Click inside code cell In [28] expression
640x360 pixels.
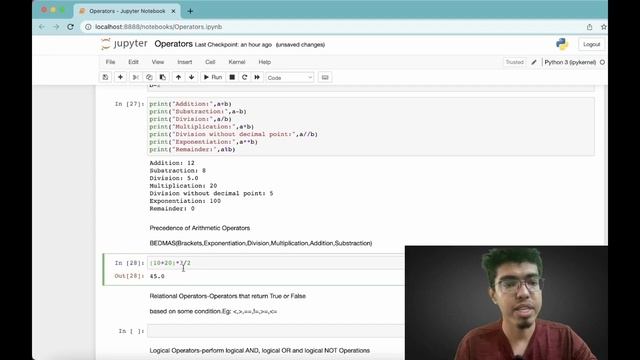(x=170, y=263)
